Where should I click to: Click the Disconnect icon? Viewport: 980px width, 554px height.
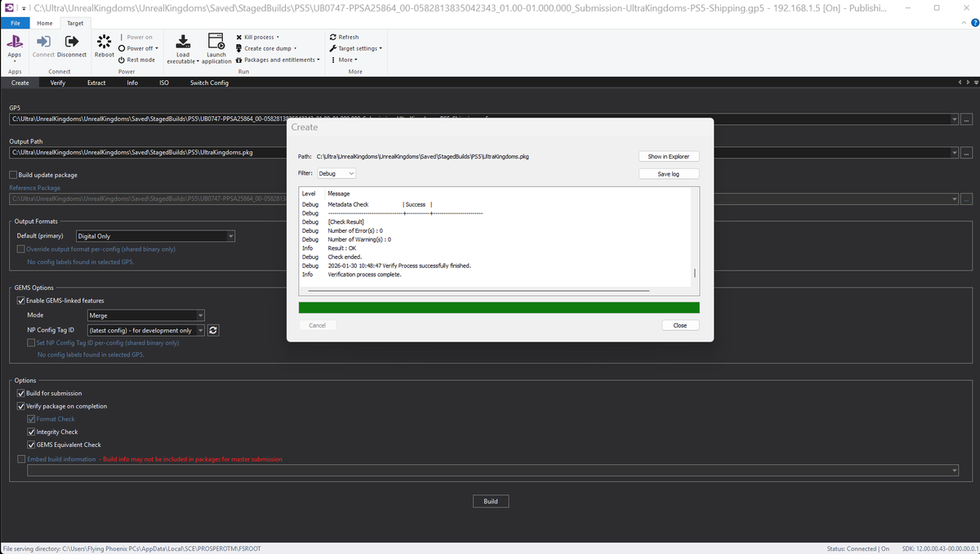[72, 42]
